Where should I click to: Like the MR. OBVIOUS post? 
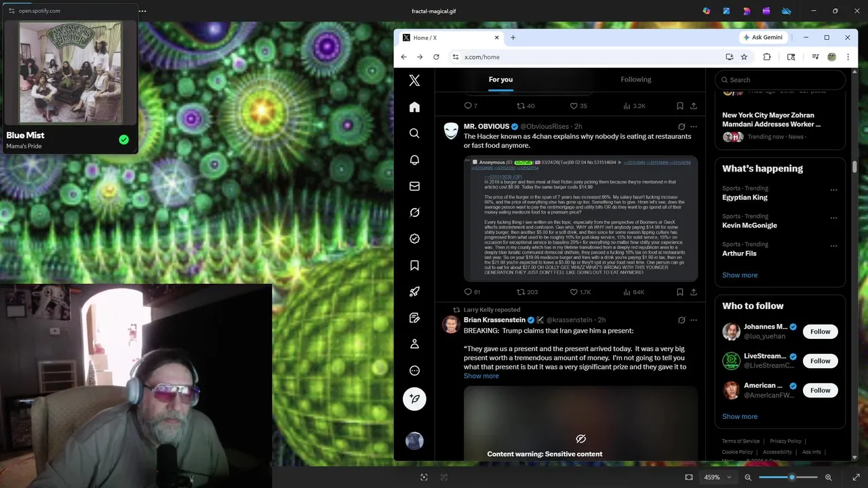pyautogui.click(x=580, y=292)
